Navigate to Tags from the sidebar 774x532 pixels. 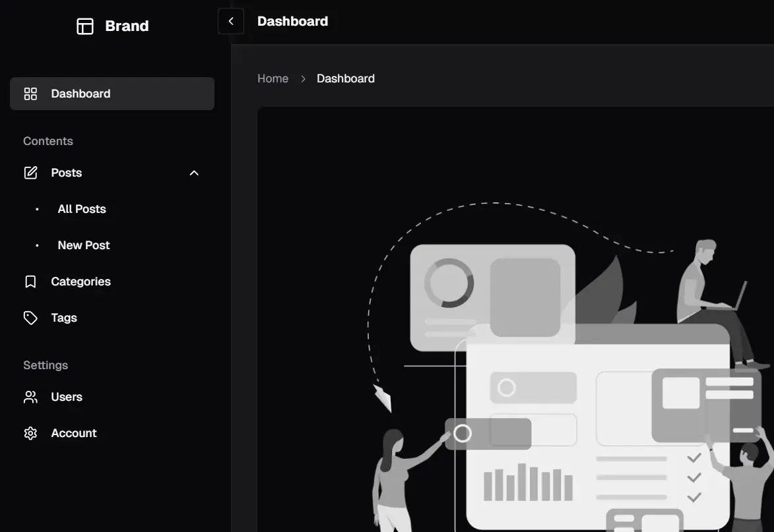[x=63, y=317]
